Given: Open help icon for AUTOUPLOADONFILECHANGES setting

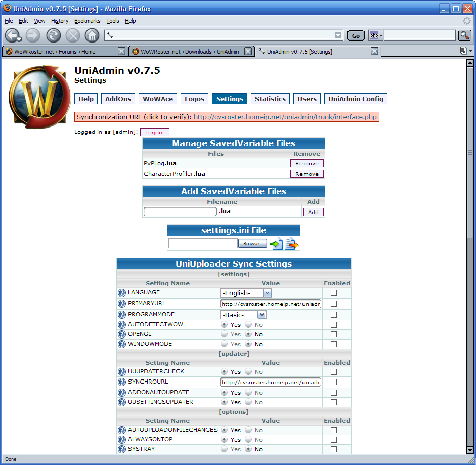Looking at the screenshot, I should click(x=122, y=430).
